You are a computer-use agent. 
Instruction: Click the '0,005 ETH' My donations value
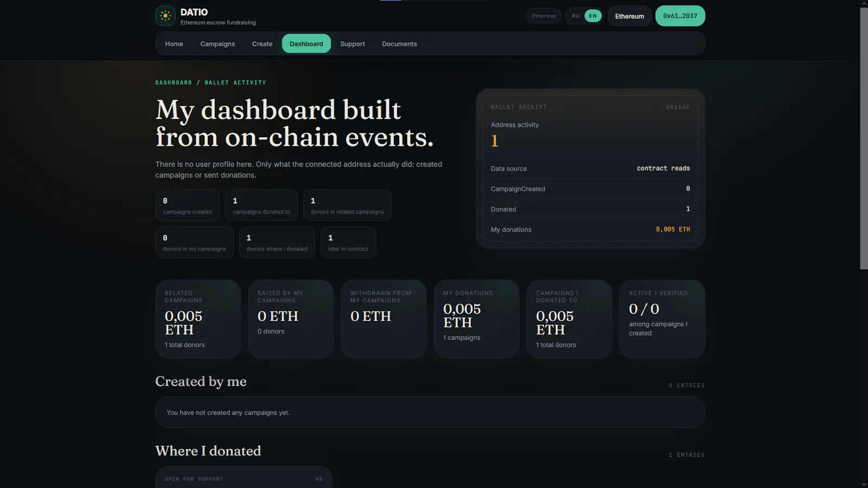tap(673, 229)
